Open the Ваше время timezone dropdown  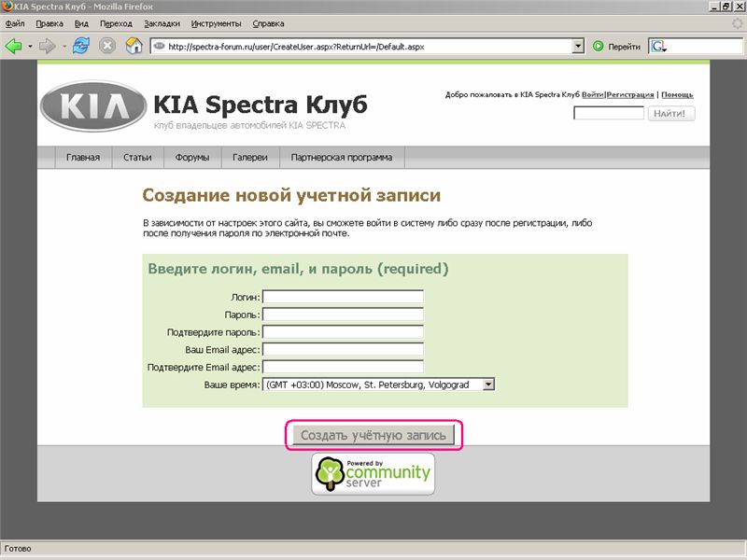click(x=487, y=384)
